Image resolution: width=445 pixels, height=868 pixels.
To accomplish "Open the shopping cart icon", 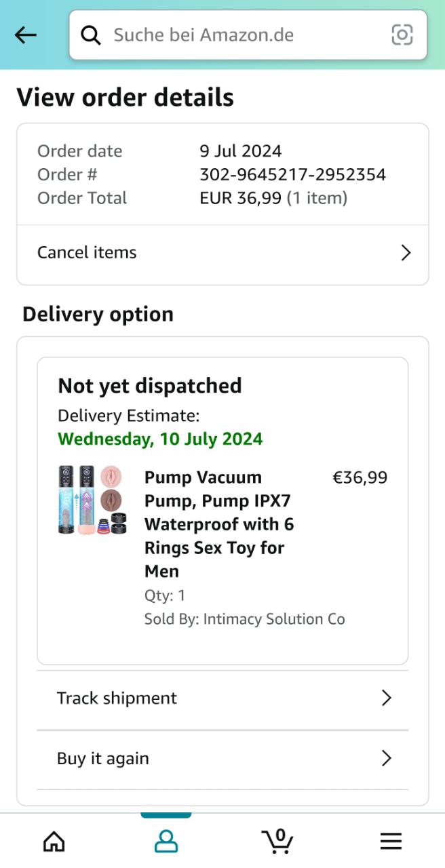I will click(277, 841).
